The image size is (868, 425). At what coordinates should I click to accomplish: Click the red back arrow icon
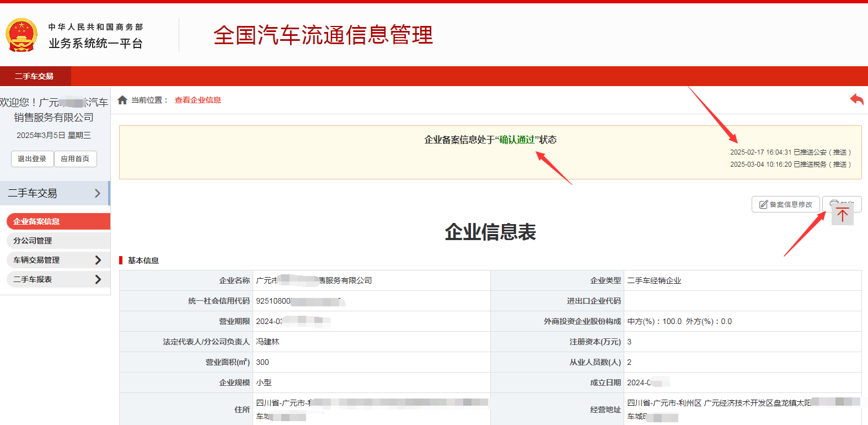click(856, 100)
